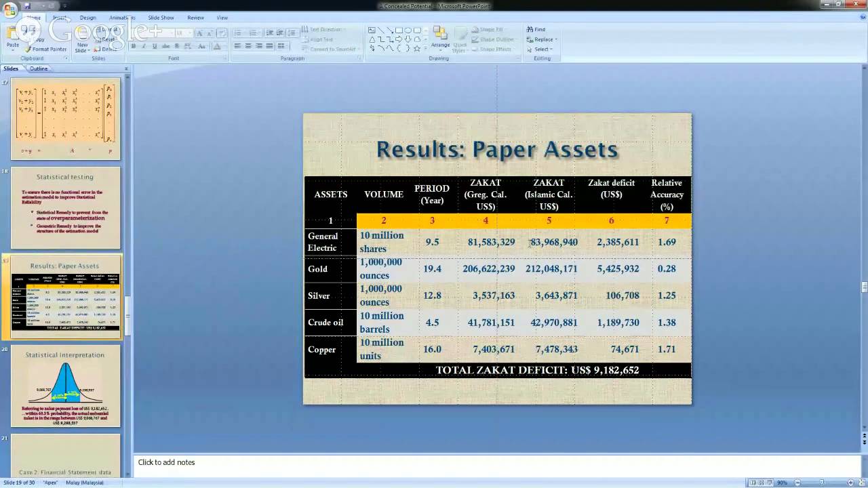Toggle Bold formatting
This screenshot has height=488, width=868.
(x=134, y=46)
